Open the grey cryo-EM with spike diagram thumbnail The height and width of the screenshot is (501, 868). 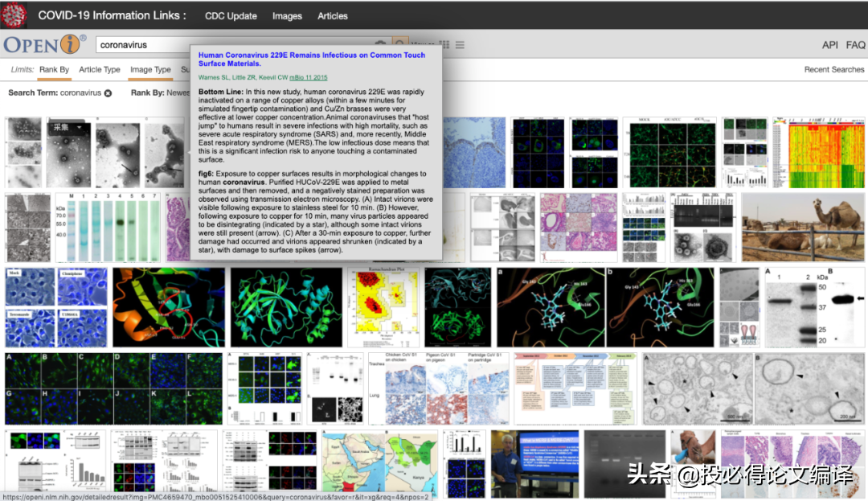click(739, 308)
